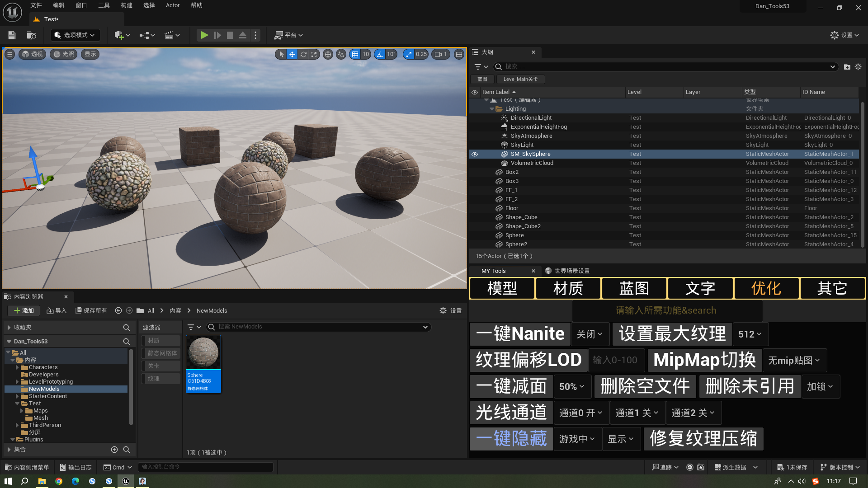The image size is (868, 488).
Task: Click the 模型 category button in MY Tools
Action: (x=502, y=288)
